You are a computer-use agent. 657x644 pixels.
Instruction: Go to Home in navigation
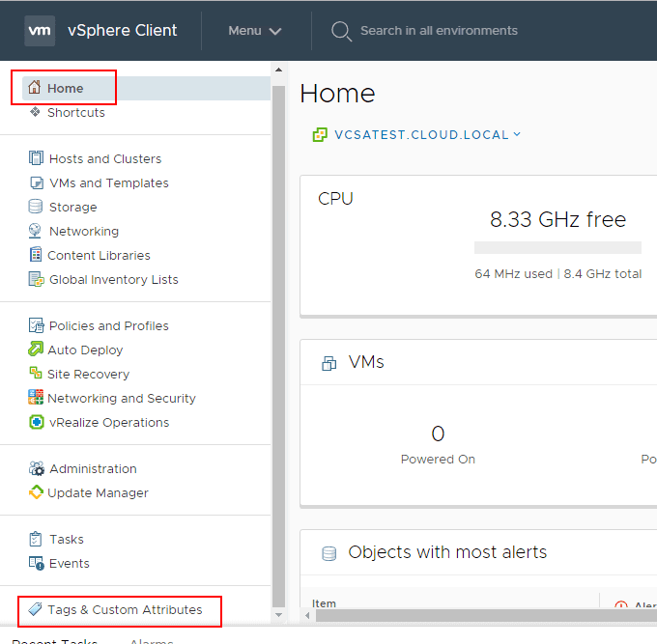coord(66,88)
